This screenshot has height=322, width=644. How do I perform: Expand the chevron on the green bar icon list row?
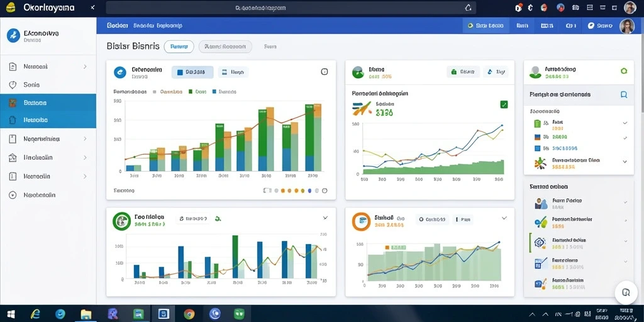point(625,123)
